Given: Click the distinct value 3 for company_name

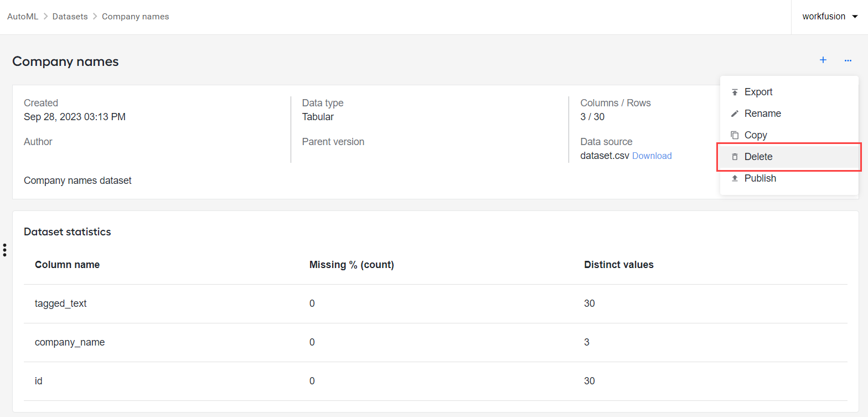Looking at the screenshot, I should coord(587,342).
